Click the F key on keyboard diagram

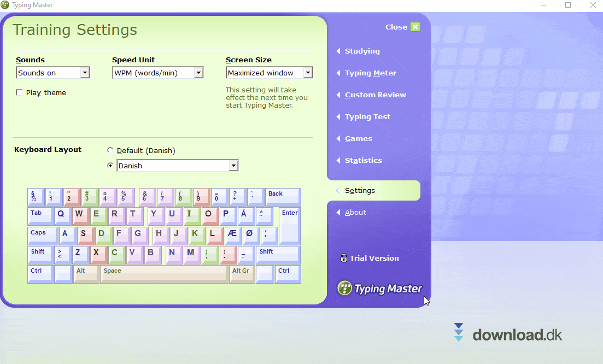122,236
